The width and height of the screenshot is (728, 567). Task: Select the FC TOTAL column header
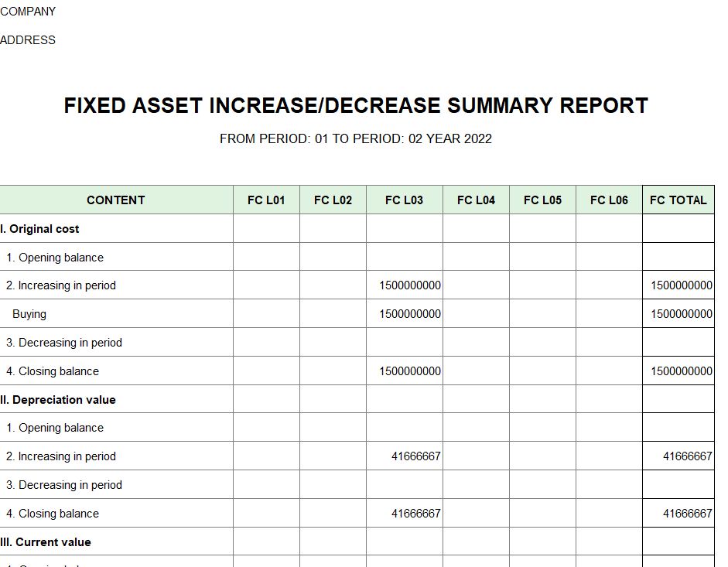(x=678, y=200)
